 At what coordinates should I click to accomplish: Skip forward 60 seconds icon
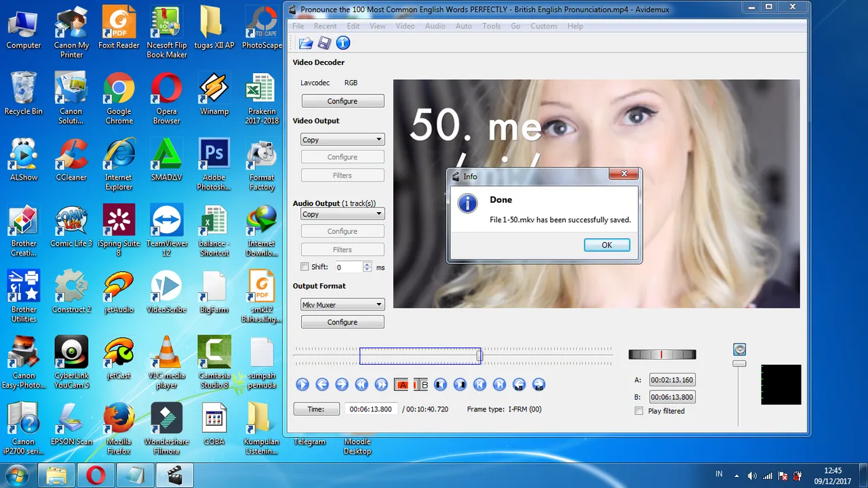[x=538, y=384]
